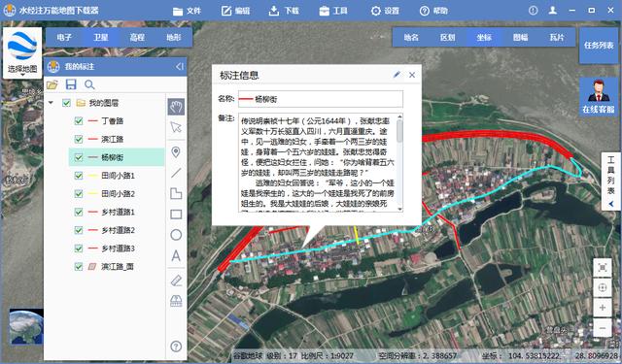Click the alert info icon in title bar

pyautogui.click(x=533, y=11)
